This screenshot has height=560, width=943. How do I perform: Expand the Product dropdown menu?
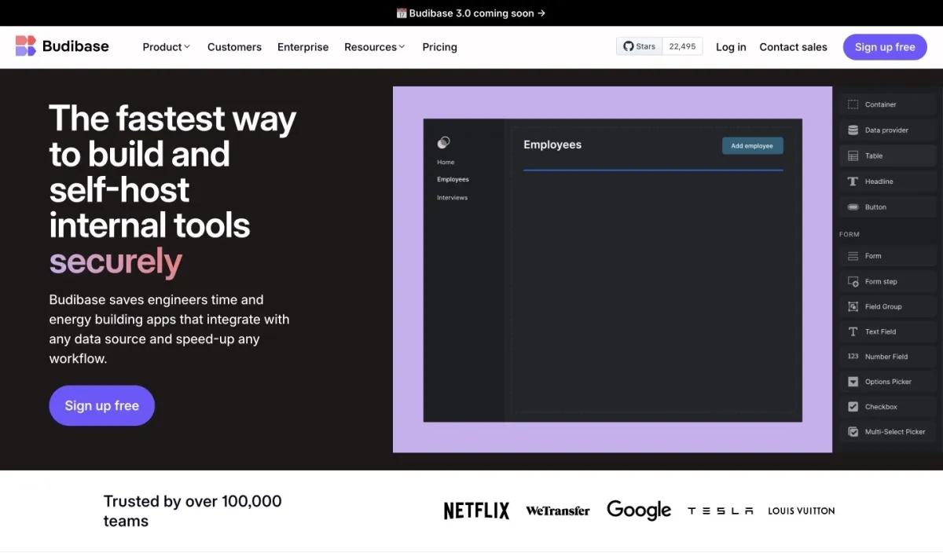tap(166, 47)
